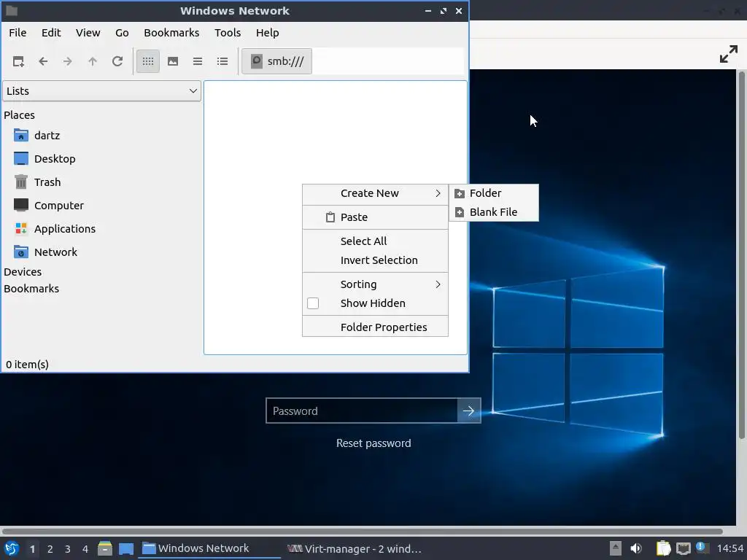Switch to workspace 4
The image size is (747, 560).
pos(85,549)
